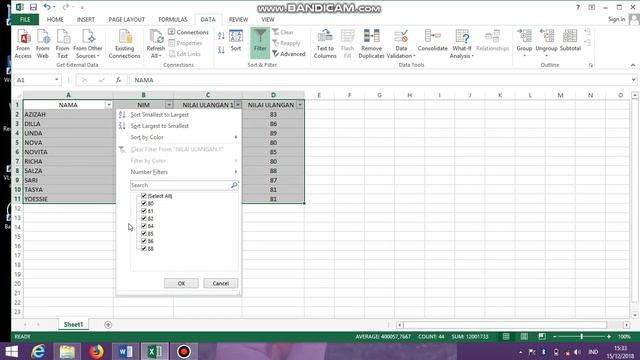Click the Flash Fill icon
This screenshot has height=360, width=640.
click(347, 44)
